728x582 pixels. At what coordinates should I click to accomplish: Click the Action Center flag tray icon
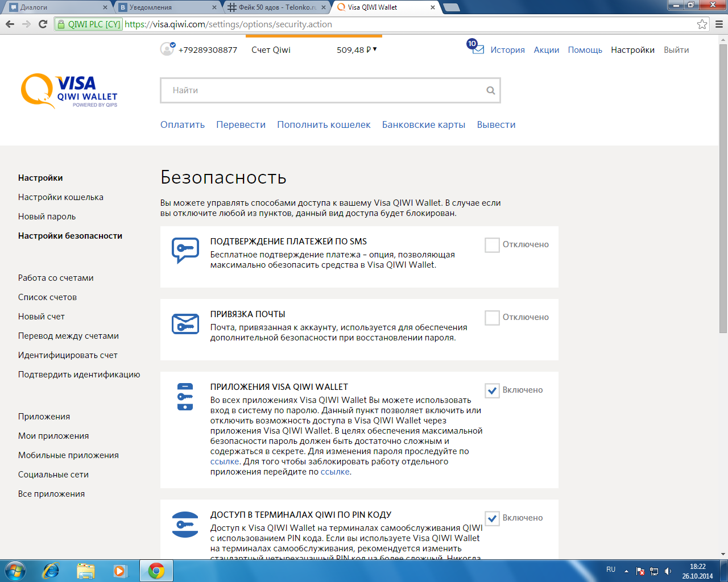[640, 571]
